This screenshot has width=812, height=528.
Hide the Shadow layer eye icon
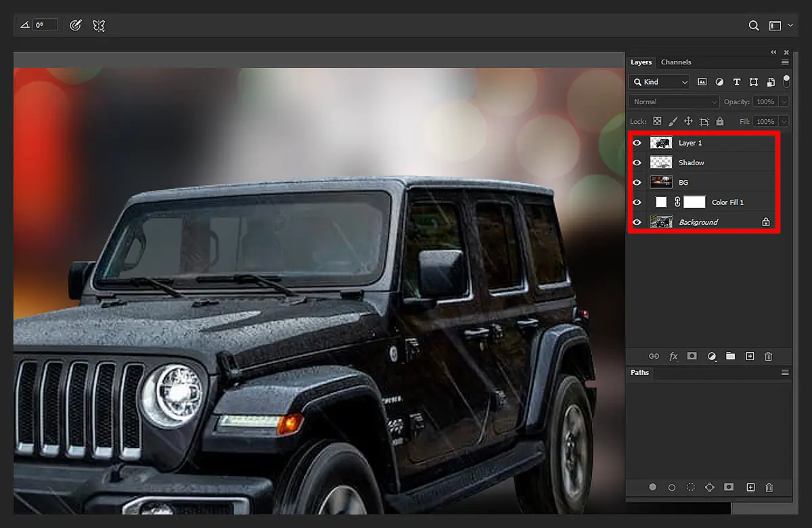637,162
